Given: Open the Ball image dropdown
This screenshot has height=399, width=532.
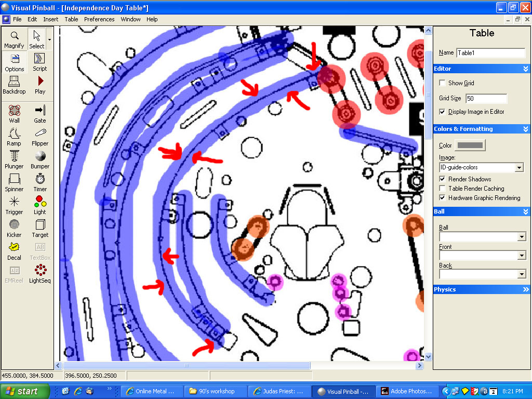Looking at the screenshot, I should tap(521, 237).
